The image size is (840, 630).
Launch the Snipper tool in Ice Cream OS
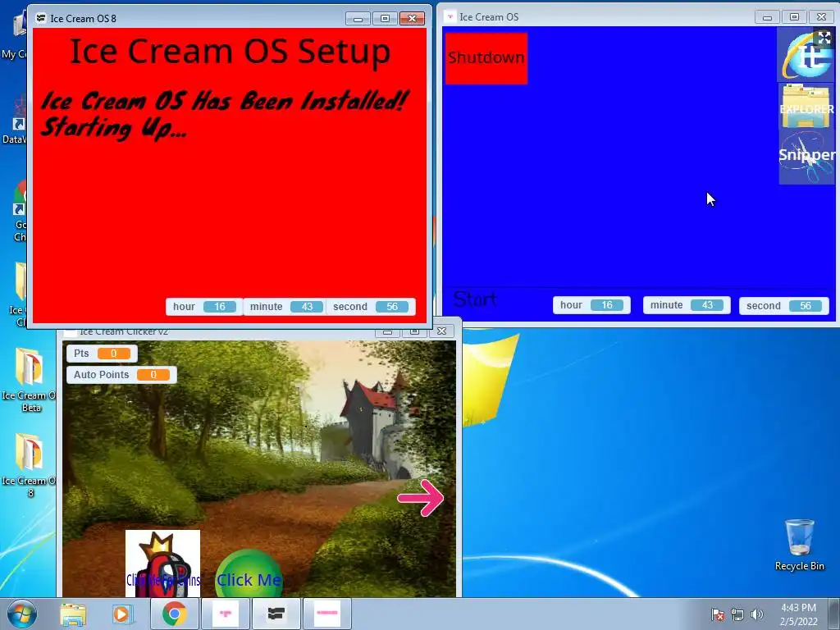[806, 157]
